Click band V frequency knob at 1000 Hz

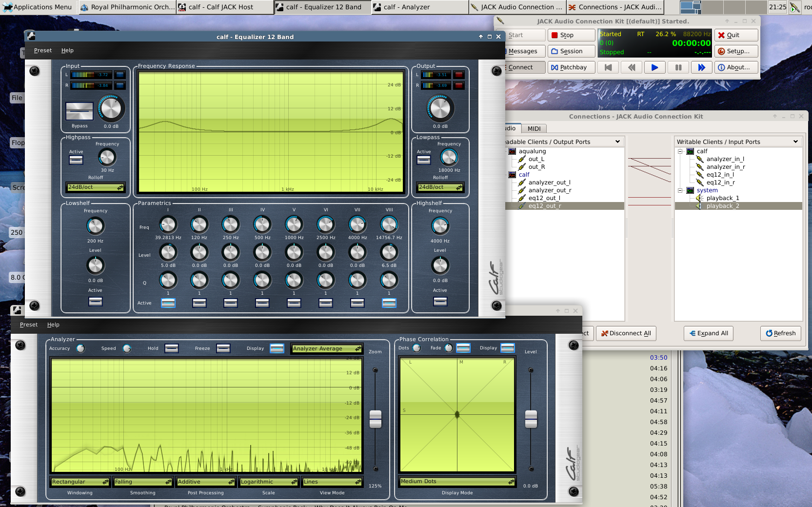294,224
